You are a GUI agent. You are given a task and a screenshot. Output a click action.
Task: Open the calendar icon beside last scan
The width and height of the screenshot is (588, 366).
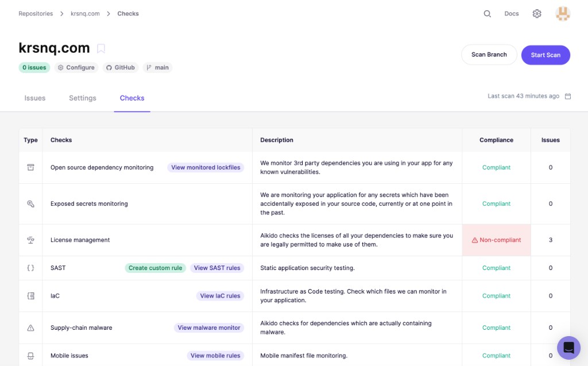click(x=568, y=97)
